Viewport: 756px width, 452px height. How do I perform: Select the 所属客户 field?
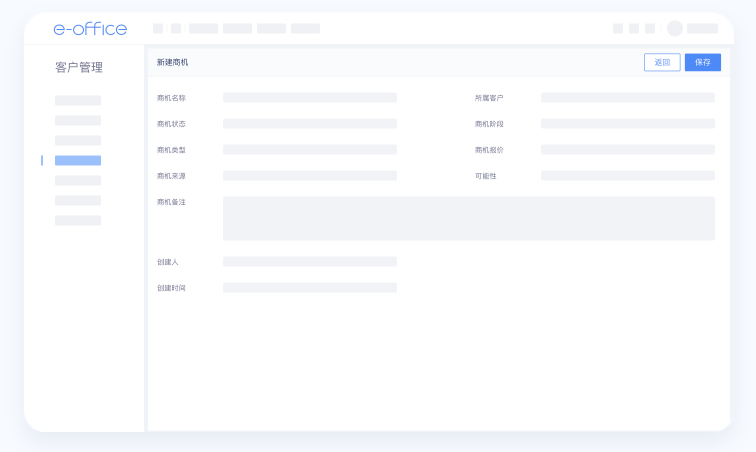[x=627, y=98]
